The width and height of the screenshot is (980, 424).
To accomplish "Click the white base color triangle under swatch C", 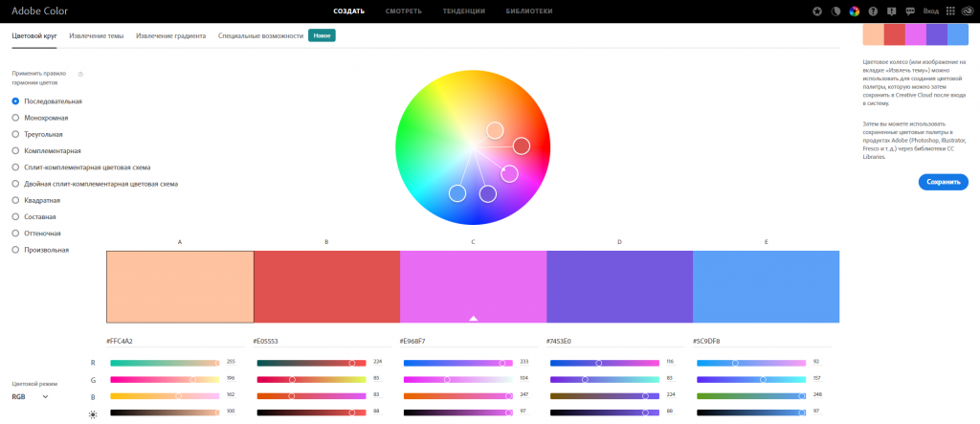I will pyautogui.click(x=473, y=319).
